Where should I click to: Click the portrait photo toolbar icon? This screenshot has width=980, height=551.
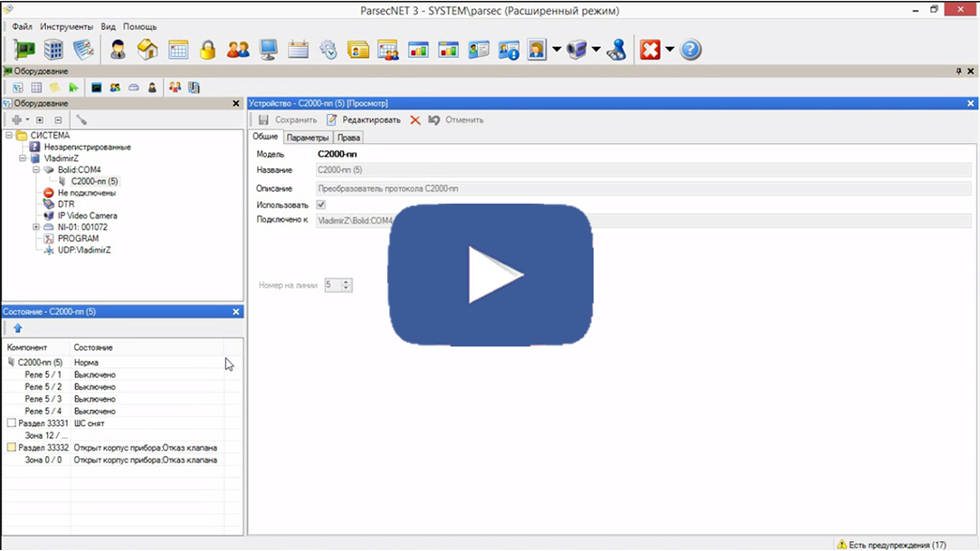[537, 50]
